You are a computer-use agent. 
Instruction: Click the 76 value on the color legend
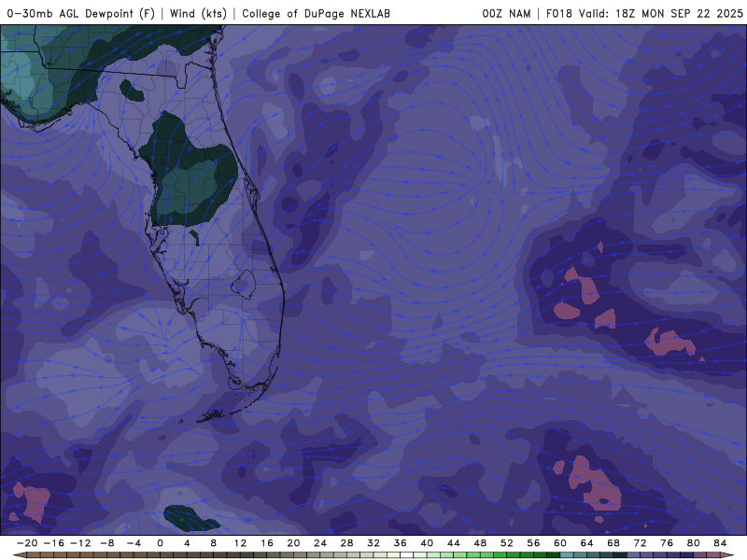pos(667,543)
